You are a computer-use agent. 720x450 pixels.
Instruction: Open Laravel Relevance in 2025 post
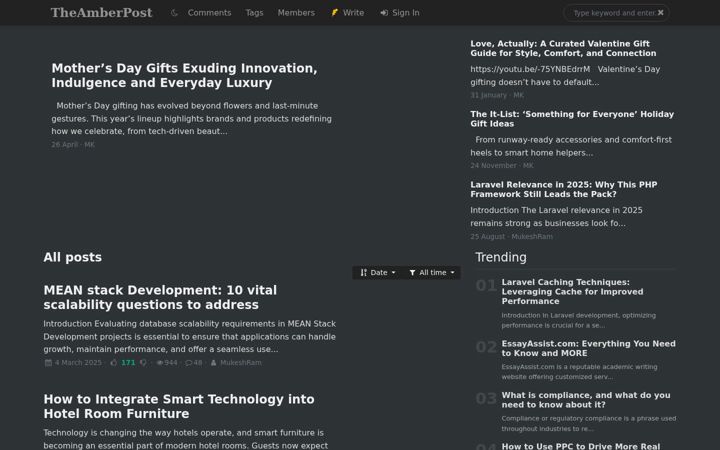tap(563, 189)
